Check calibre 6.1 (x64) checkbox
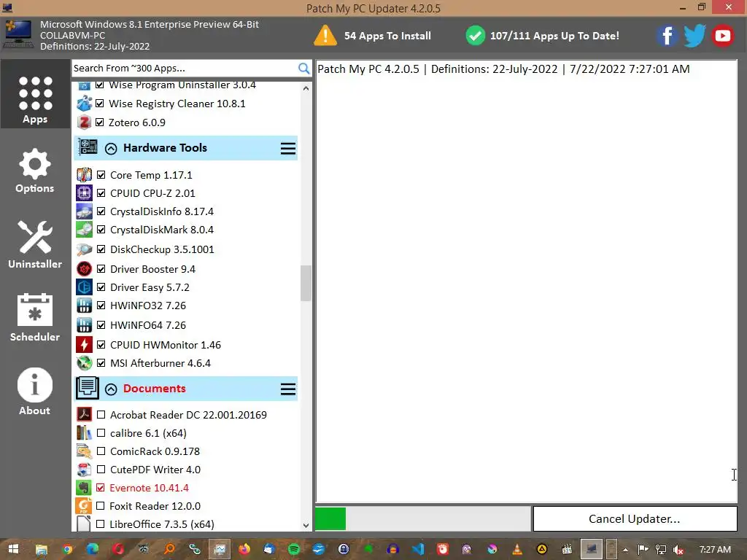 (101, 433)
